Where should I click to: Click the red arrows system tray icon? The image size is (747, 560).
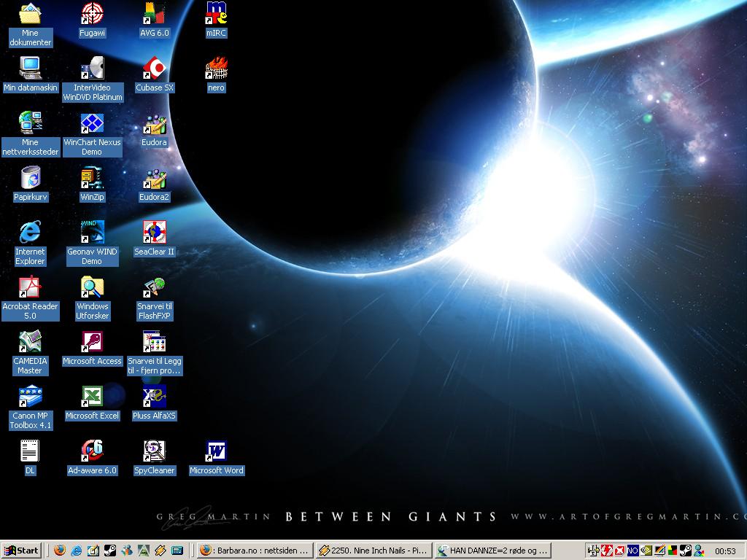coord(606,551)
